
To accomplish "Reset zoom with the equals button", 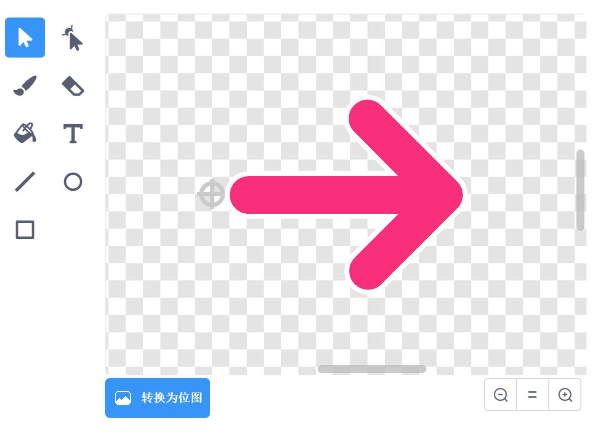I will click(x=532, y=395).
